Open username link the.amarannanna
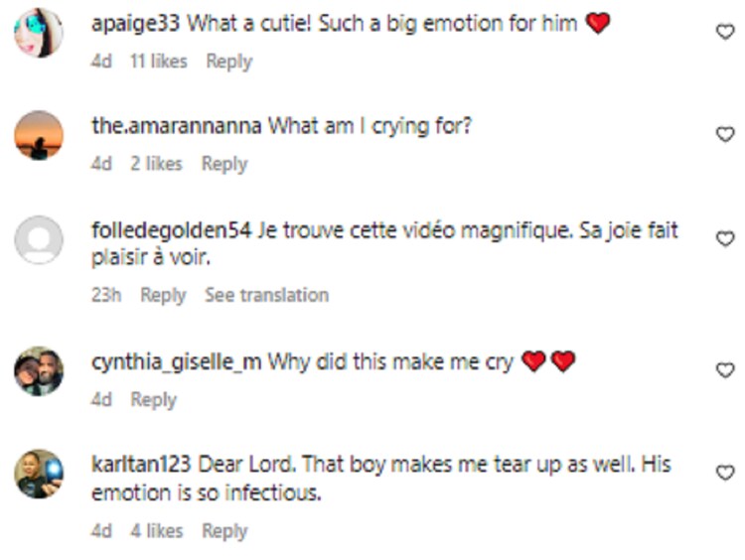Screen dimensions: 745x560 point(176,126)
